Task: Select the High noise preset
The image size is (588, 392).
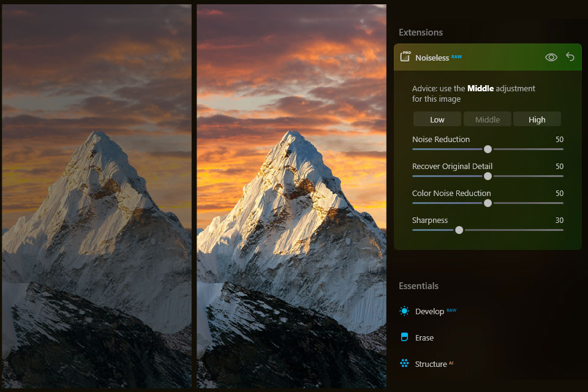Action: click(537, 119)
